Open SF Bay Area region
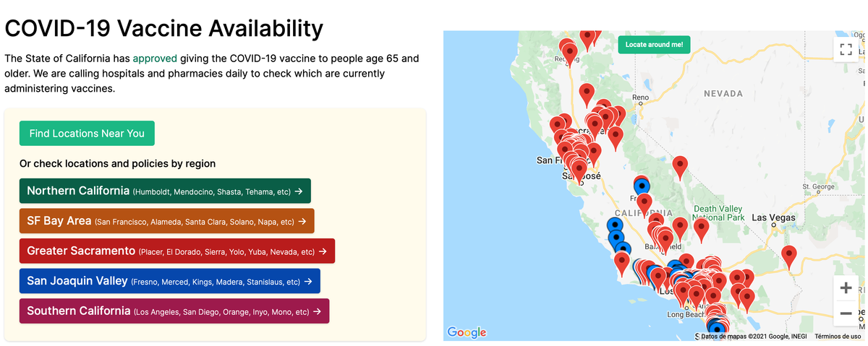The height and width of the screenshot is (346, 868). pyautogui.click(x=167, y=221)
